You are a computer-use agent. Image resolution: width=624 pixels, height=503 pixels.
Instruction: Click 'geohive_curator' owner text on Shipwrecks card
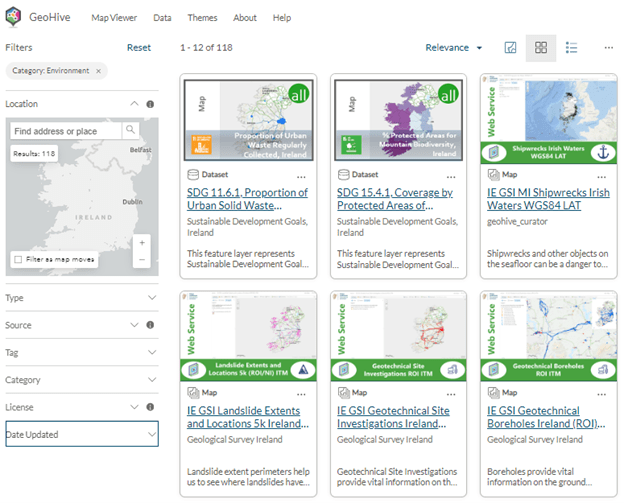pyautogui.click(x=517, y=222)
